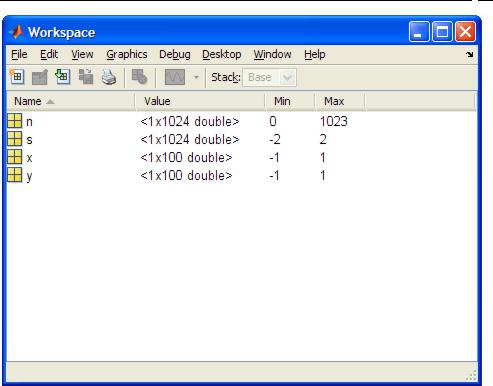The height and width of the screenshot is (386, 493).
Task: Select variable name s
Action: click(x=29, y=140)
